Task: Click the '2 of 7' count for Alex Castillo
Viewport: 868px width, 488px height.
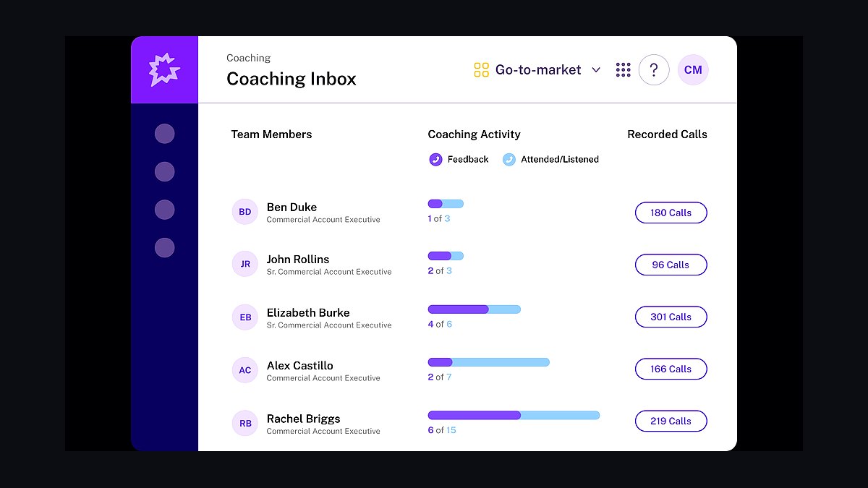Action: pos(440,377)
